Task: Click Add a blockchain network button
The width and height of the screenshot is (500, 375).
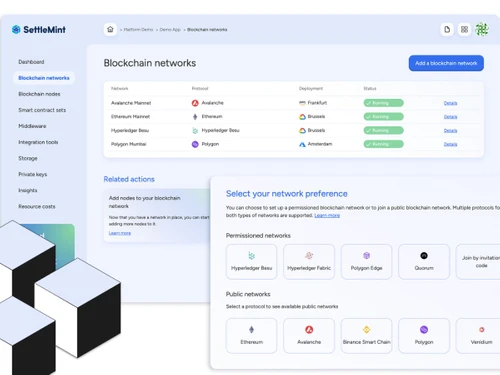Action: pyautogui.click(x=446, y=63)
